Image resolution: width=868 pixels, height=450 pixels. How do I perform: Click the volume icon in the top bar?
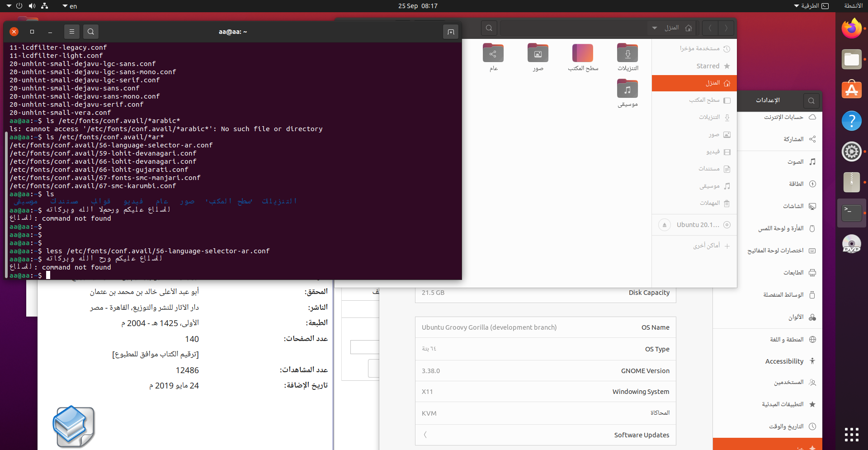(x=32, y=6)
